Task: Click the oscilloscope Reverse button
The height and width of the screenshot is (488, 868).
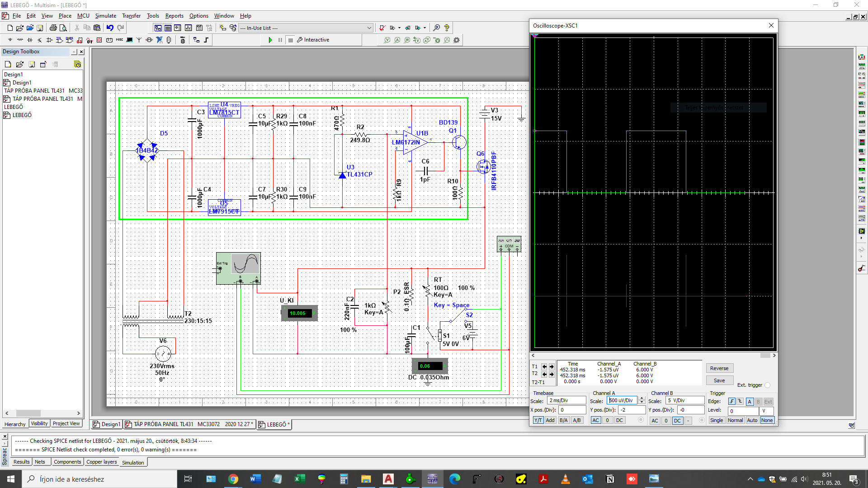Action: tap(719, 368)
